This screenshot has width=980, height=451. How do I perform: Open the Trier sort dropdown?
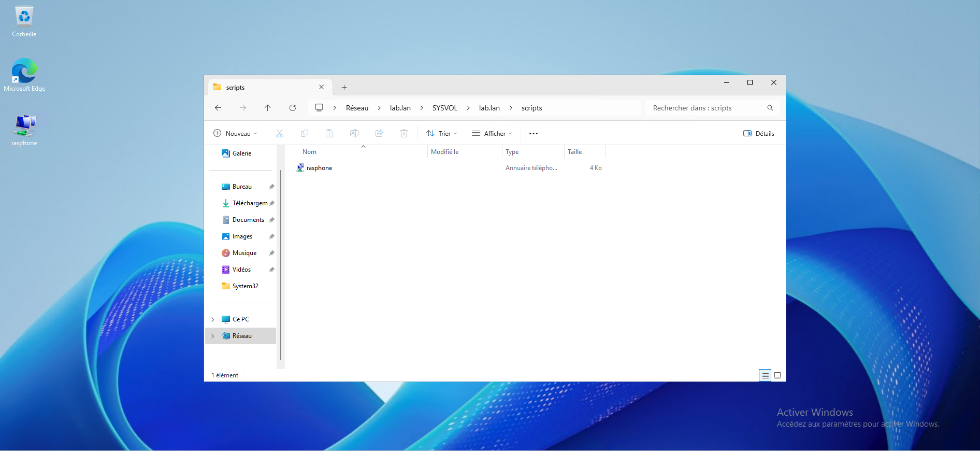442,134
